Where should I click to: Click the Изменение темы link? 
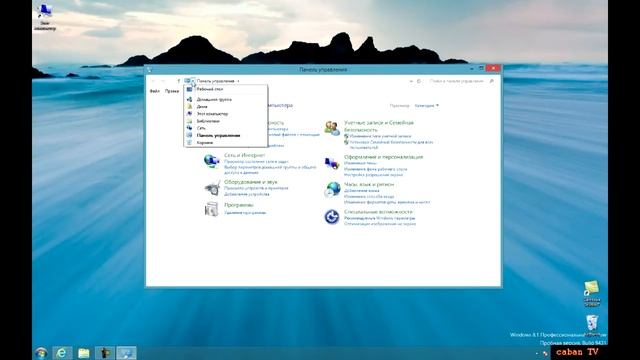tap(360, 163)
